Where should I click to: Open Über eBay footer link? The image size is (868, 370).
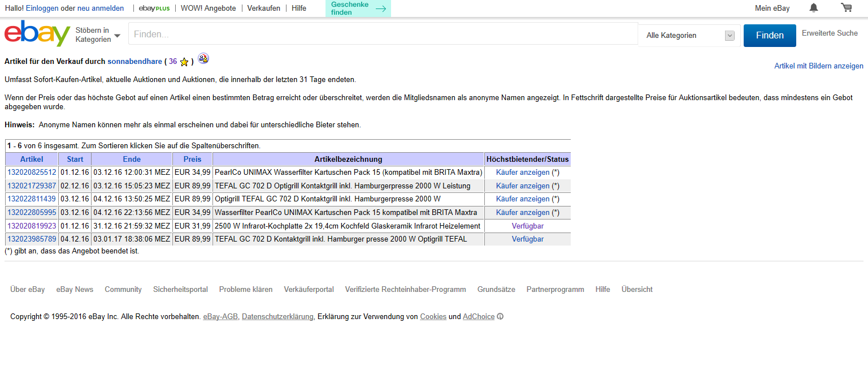28,289
